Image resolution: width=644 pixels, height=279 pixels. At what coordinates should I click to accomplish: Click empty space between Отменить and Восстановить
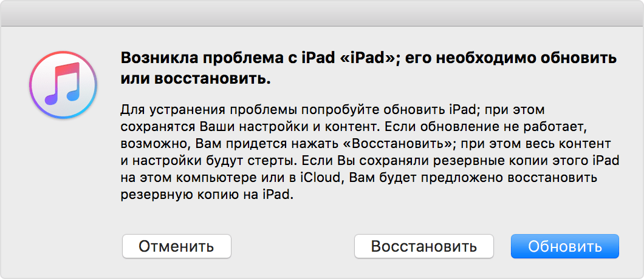(x=293, y=246)
